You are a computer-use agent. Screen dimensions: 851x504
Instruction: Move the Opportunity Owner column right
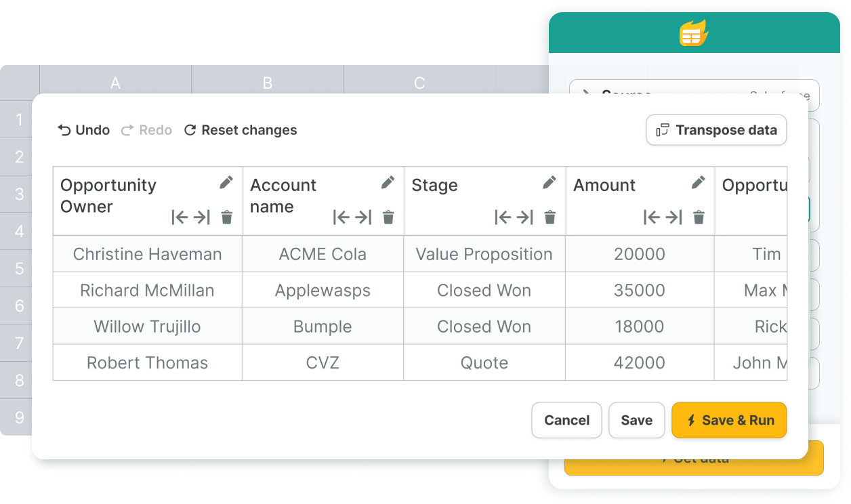tap(202, 217)
